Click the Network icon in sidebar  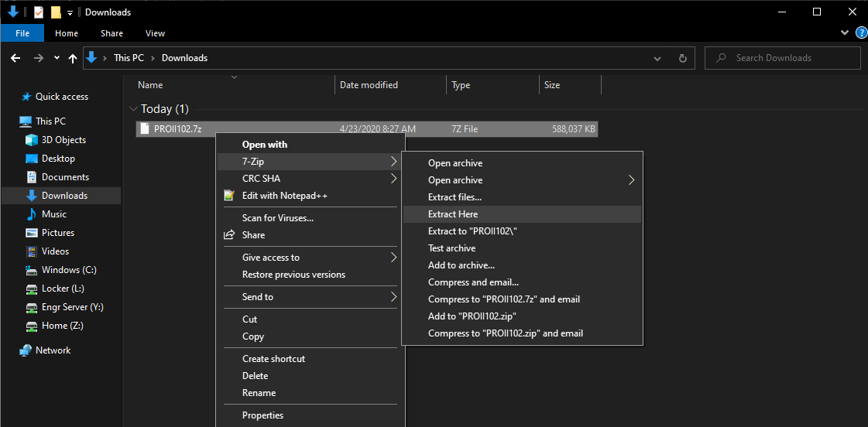click(26, 350)
